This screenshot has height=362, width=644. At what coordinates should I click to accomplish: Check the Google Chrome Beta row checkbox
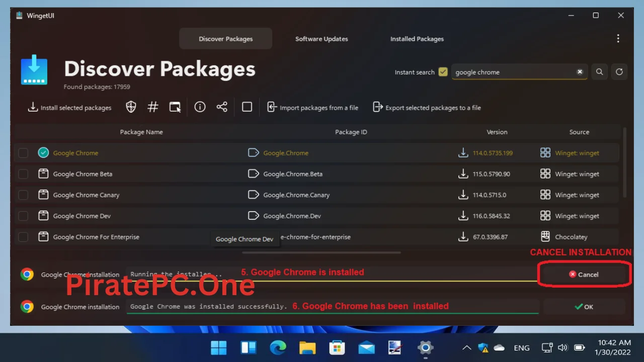pyautogui.click(x=23, y=174)
